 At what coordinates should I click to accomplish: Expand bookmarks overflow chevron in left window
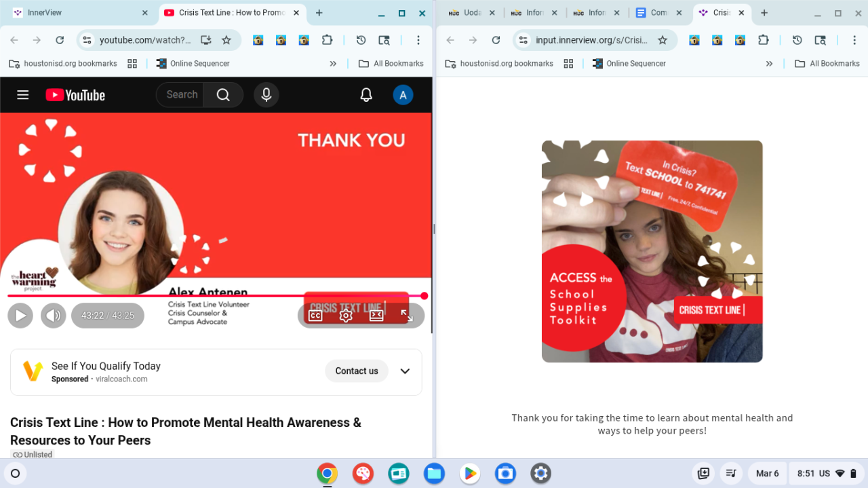333,64
